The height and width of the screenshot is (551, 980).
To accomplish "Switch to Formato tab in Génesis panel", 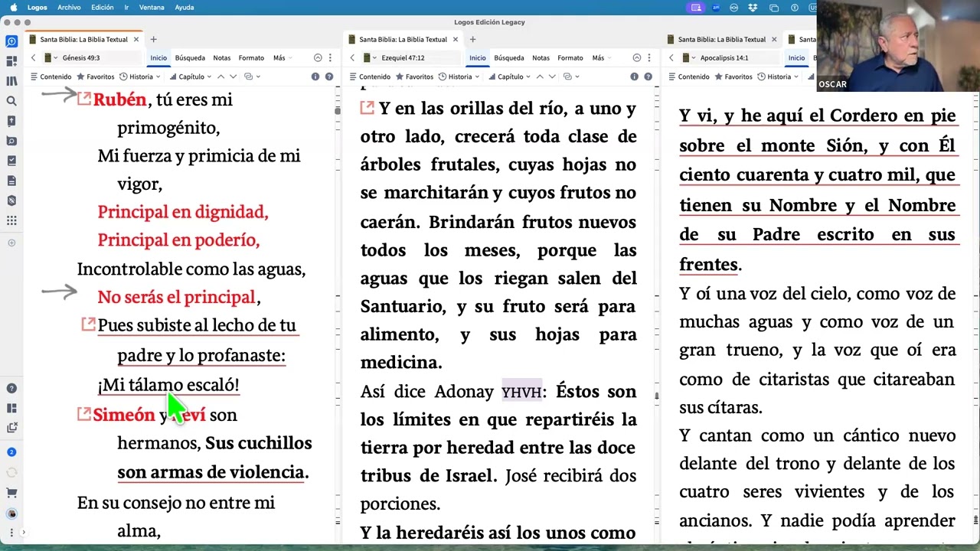I will click(x=251, y=57).
